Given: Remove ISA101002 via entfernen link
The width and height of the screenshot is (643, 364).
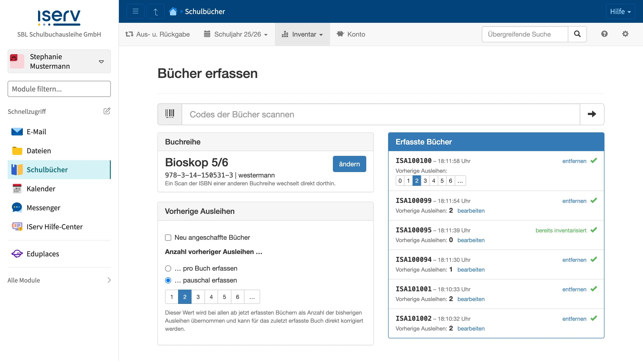Looking at the screenshot, I should point(574,319).
